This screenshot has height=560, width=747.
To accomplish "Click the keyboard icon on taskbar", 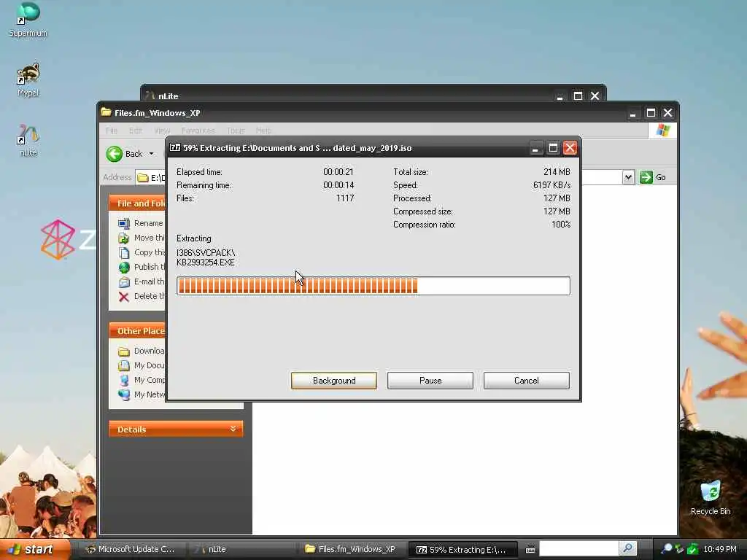I will pos(530,550).
